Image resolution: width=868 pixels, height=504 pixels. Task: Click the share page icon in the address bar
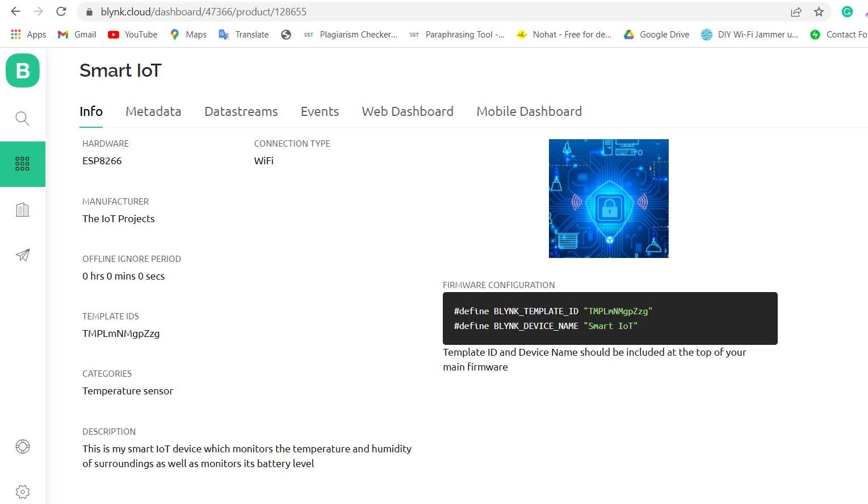pos(796,12)
